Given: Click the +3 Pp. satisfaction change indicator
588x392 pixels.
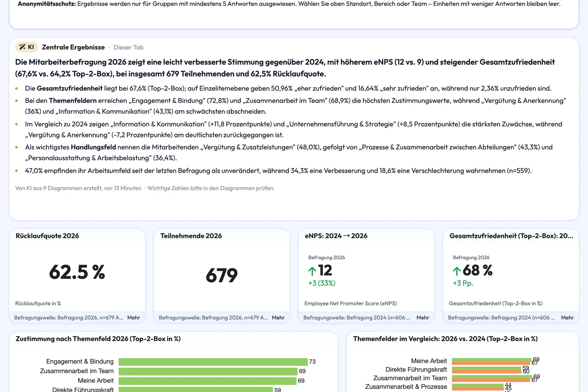Looking at the screenshot, I should (x=463, y=283).
